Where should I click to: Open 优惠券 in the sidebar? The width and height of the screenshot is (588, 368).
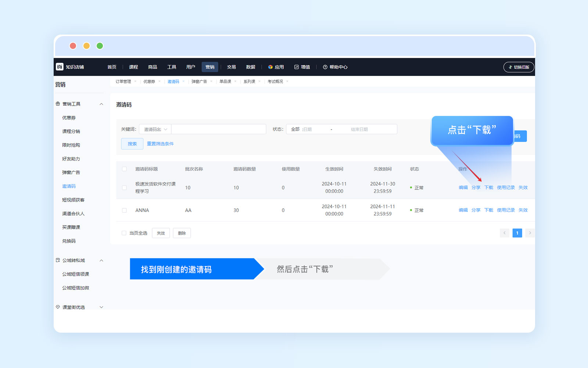pos(69,118)
